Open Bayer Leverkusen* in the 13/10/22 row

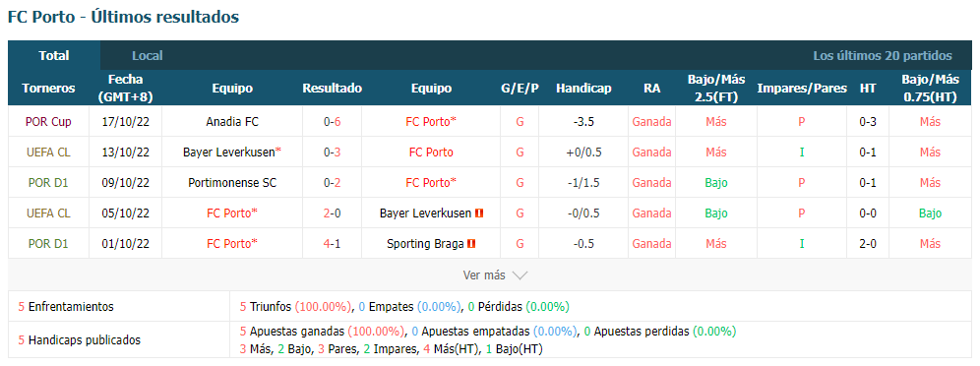point(232,152)
